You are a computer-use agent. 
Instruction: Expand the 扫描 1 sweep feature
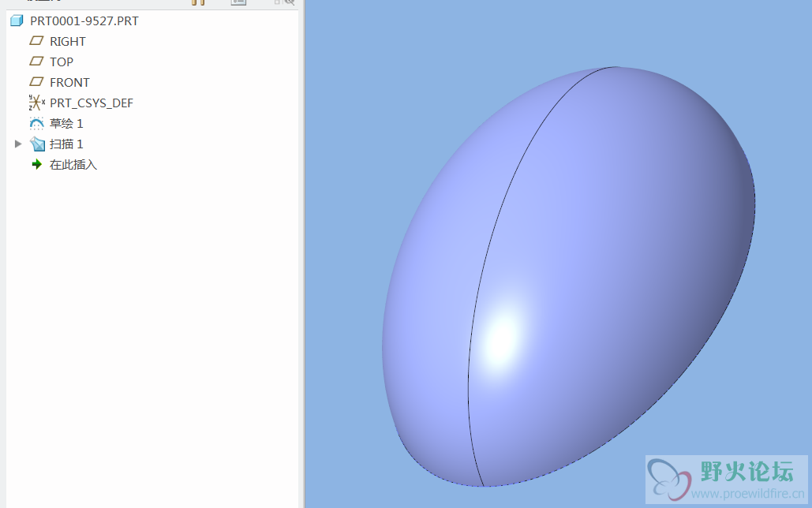coord(18,144)
